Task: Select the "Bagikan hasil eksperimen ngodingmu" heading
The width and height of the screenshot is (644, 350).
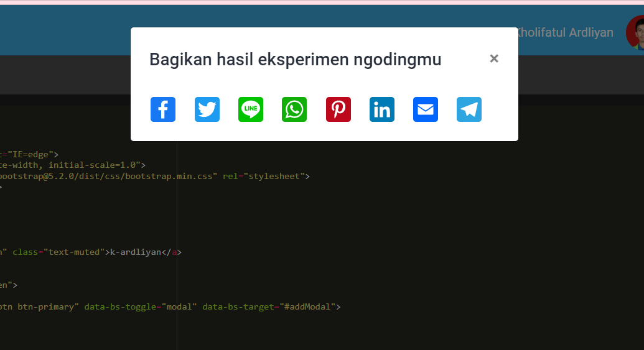Action: point(296,60)
